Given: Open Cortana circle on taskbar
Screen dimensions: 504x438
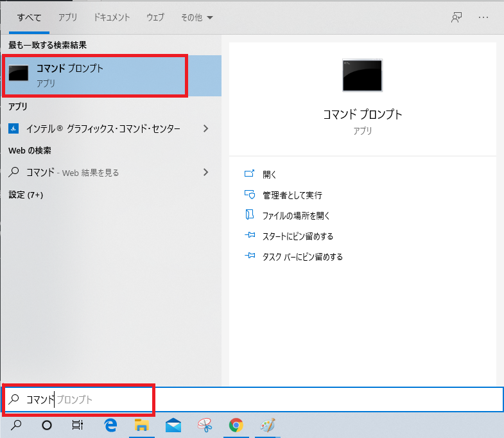Looking at the screenshot, I should point(47,425).
